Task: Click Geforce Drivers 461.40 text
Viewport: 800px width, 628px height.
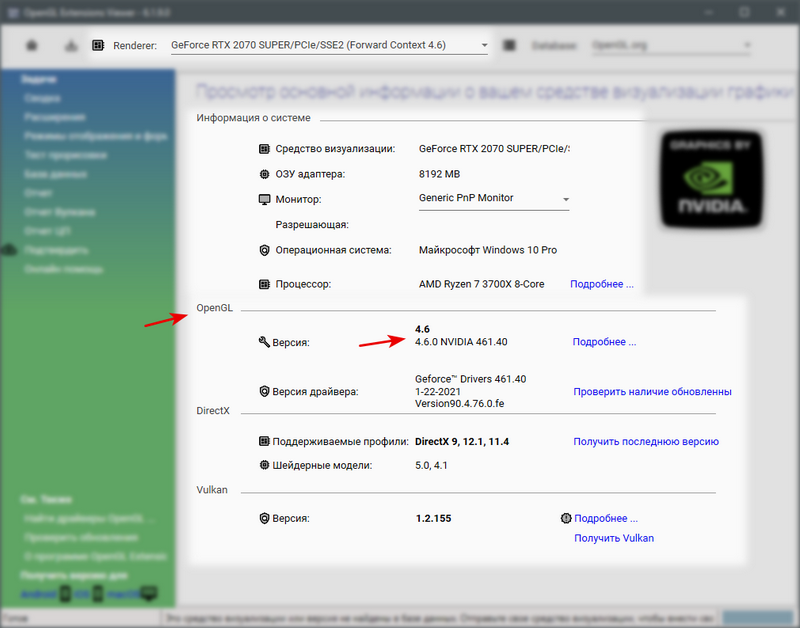Action: pyautogui.click(x=470, y=379)
